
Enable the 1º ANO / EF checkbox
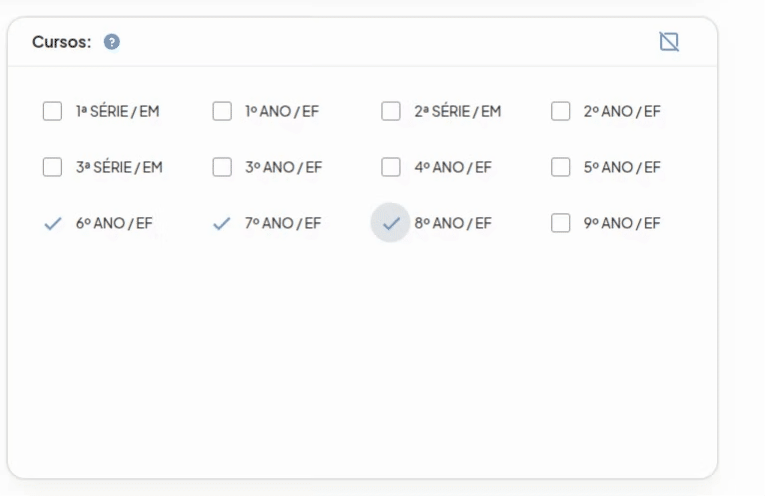coord(222,111)
